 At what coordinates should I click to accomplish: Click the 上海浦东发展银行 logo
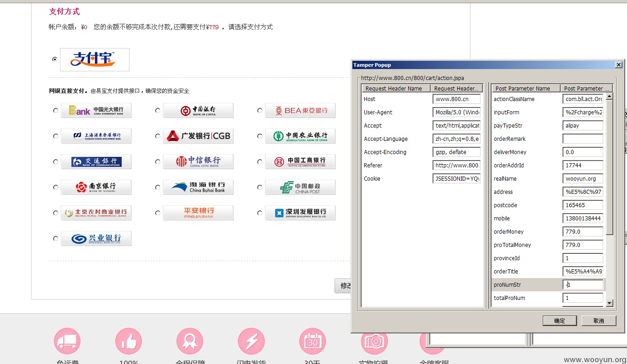click(96, 136)
